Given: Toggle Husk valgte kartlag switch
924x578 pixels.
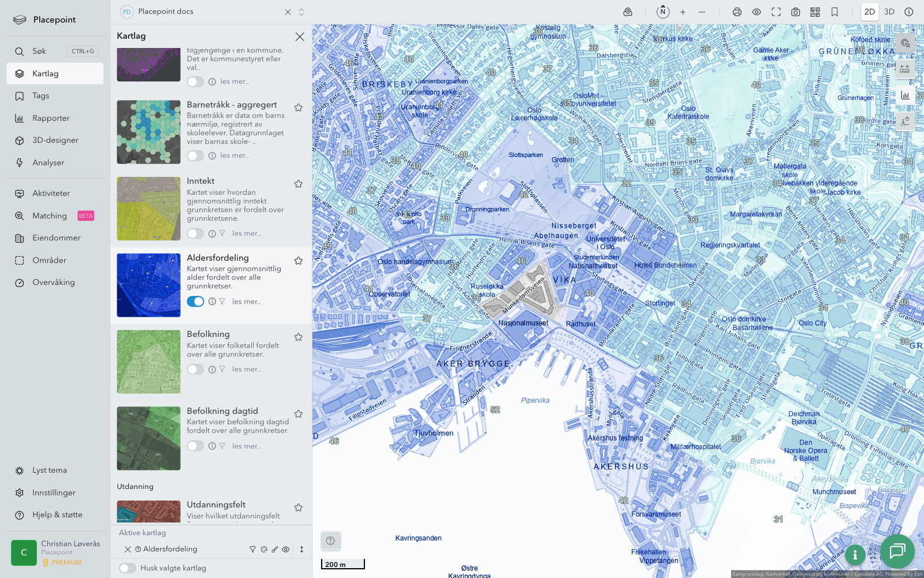Looking at the screenshot, I should 128,568.
